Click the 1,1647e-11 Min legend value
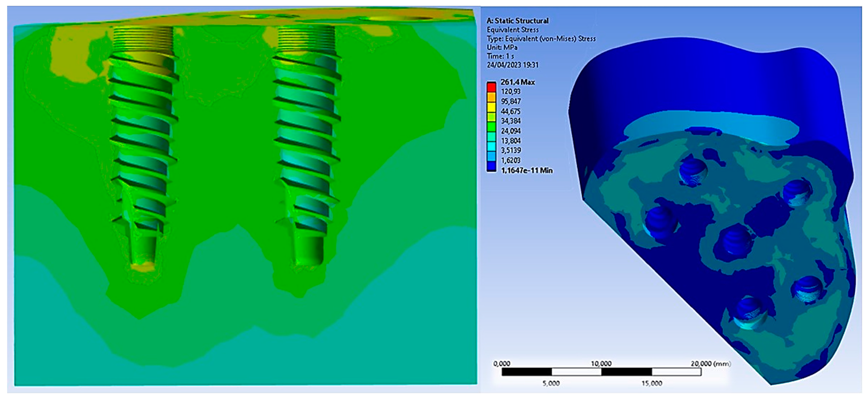 [526, 170]
